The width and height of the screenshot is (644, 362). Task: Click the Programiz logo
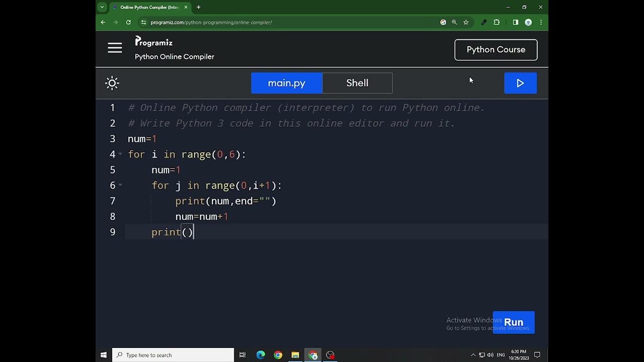[x=154, y=42]
